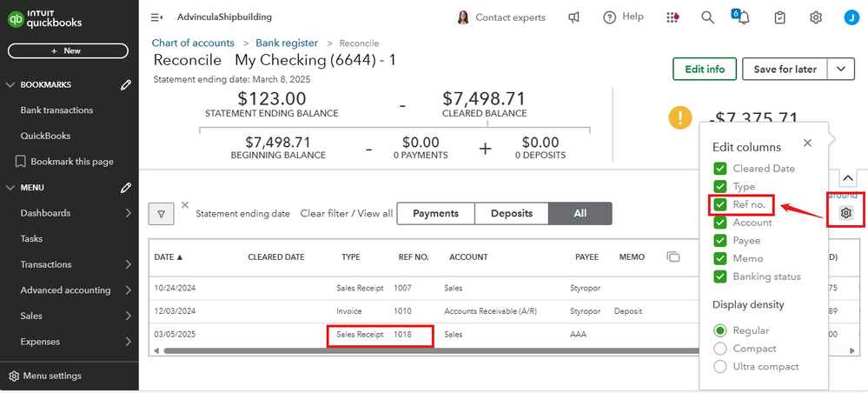Image resolution: width=868 pixels, height=393 pixels.
Task: Select Compact display density
Action: coord(719,349)
